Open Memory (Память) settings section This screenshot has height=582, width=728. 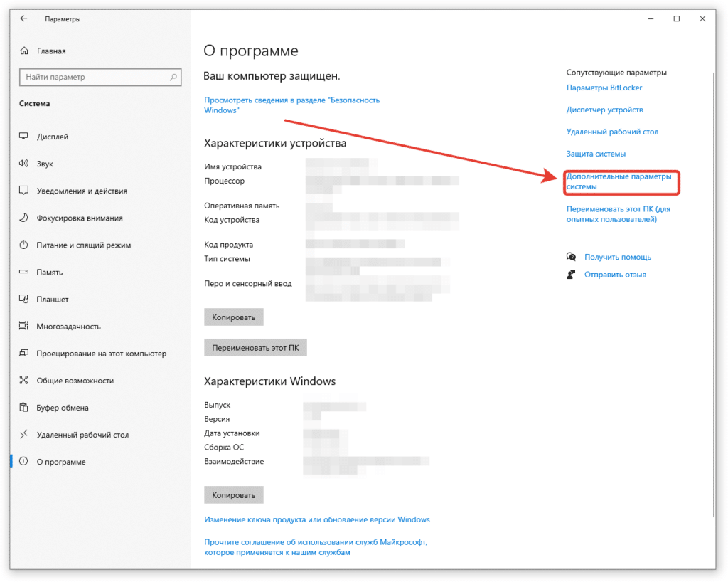(x=50, y=273)
